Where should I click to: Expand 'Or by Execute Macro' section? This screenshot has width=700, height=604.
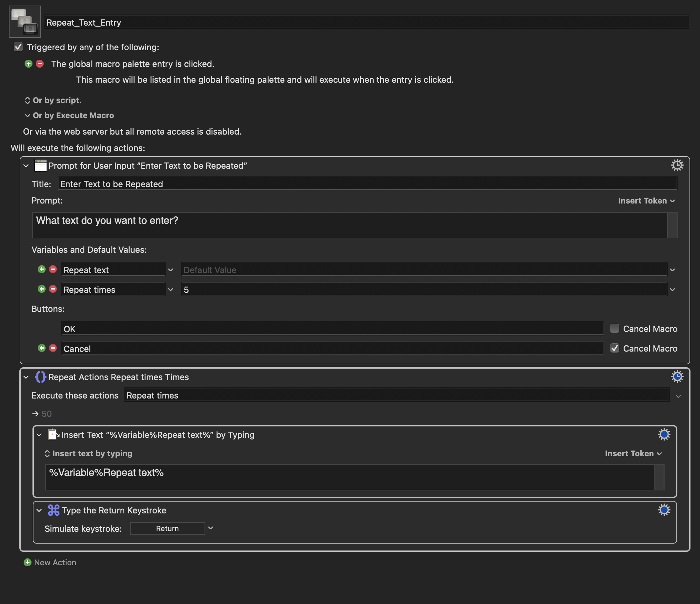click(27, 116)
